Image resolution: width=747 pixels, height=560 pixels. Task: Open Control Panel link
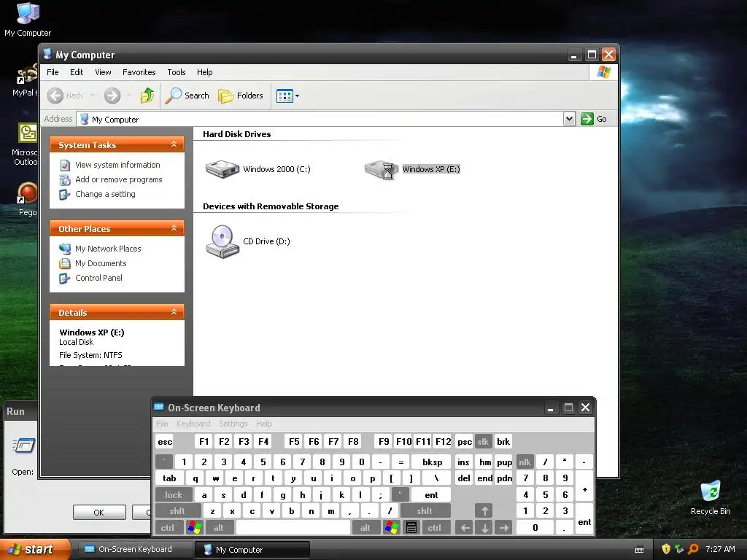(98, 278)
